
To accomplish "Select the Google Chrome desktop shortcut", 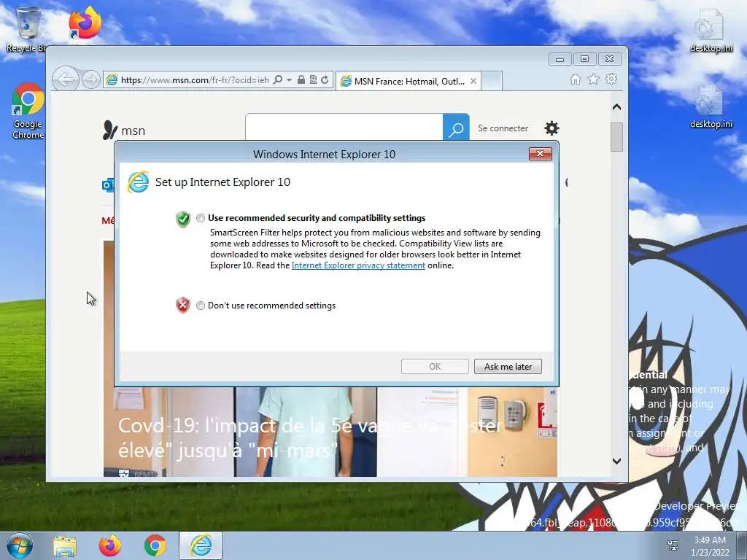I will click(x=28, y=112).
